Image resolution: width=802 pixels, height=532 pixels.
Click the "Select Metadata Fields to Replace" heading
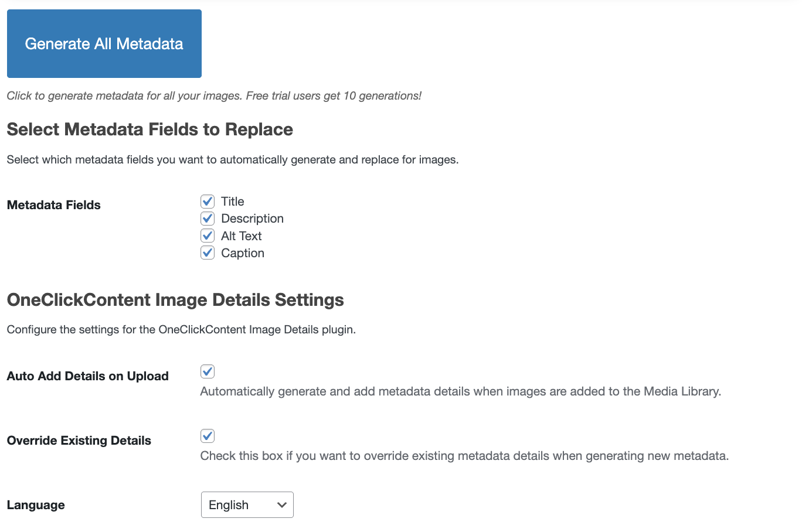pyautogui.click(x=150, y=129)
